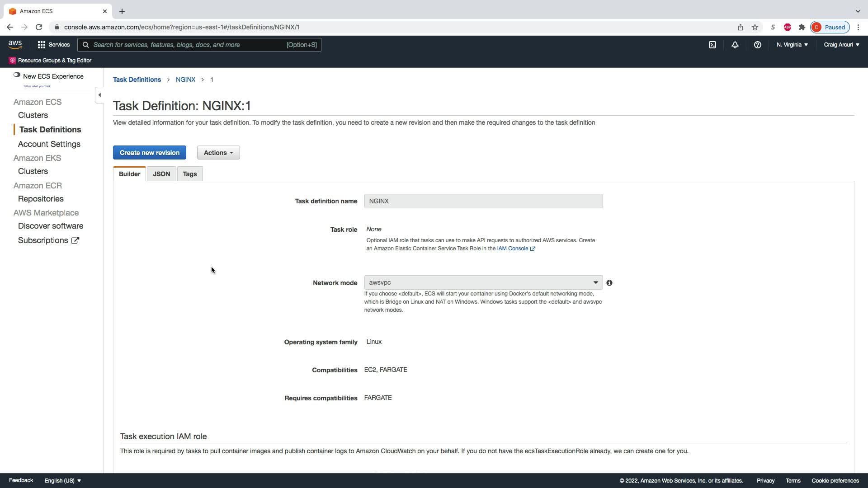The image size is (868, 488).
Task: Switch to the Tags tab
Action: pyautogui.click(x=189, y=174)
